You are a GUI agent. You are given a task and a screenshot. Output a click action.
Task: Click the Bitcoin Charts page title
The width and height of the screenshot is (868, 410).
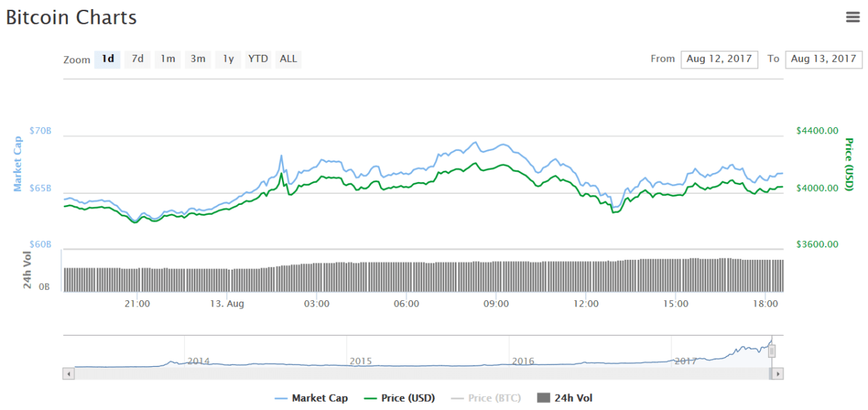pyautogui.click(x=71, y=17)
